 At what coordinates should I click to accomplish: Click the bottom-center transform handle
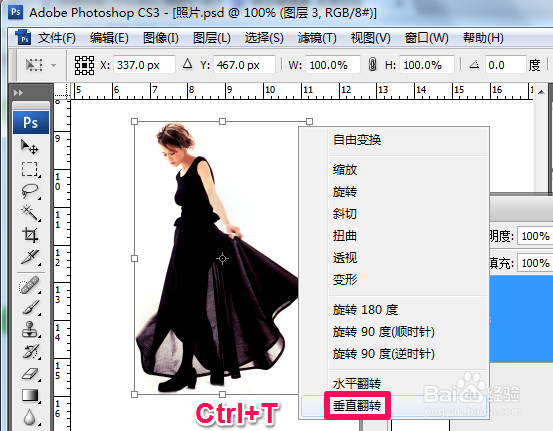[x=222, y=394]
